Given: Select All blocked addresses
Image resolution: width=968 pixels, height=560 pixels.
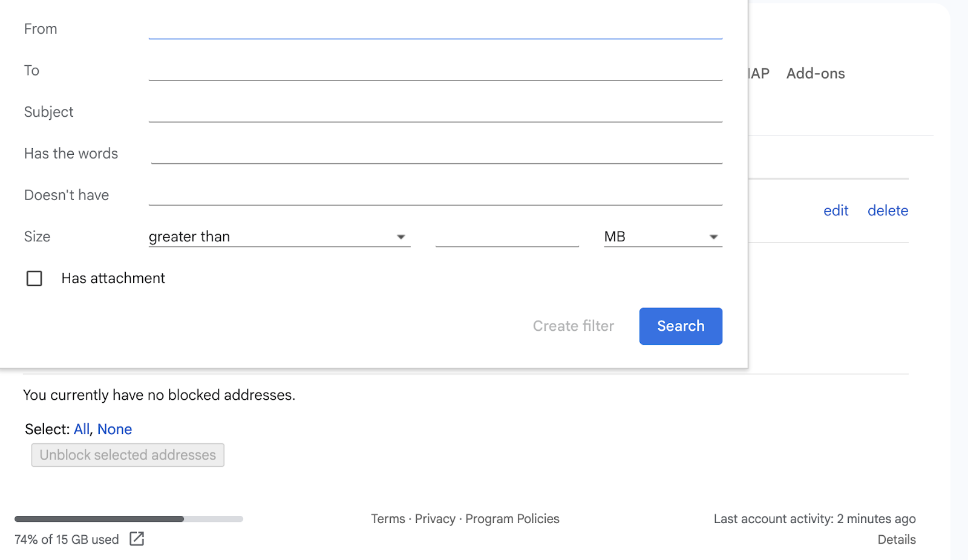Looking at the screenshot, I should coord(81,429).
